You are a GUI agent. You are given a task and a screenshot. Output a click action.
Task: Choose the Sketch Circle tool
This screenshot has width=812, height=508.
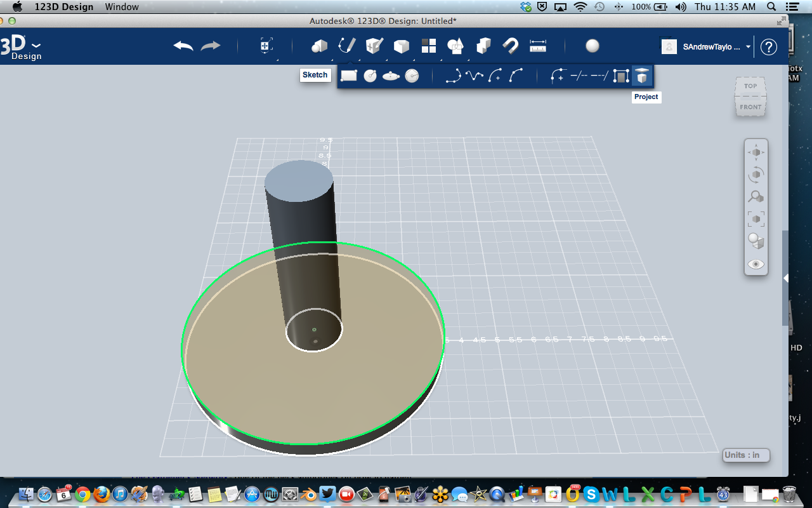pyautogui.click(x=369, y=75)
